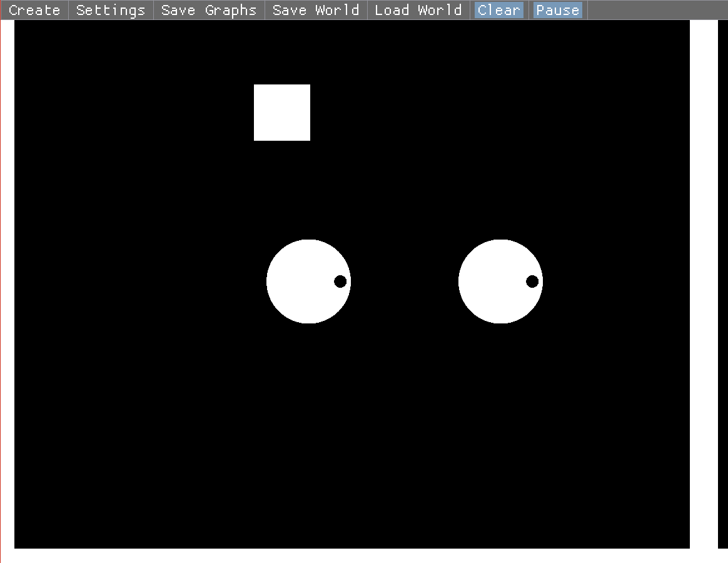The height and width of the screenshot is (563, 728).
Task: Click the narrow black strip at far right
Action: 723,281
